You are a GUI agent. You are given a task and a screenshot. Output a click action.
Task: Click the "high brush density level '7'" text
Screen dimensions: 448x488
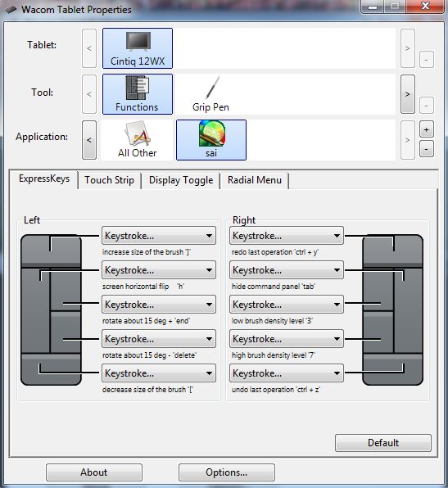(x=274, y=355)
